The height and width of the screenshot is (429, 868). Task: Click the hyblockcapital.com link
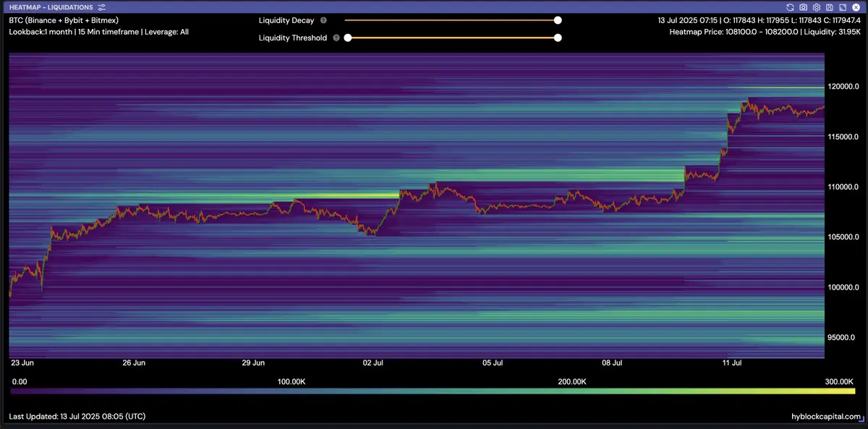[826, 417]
